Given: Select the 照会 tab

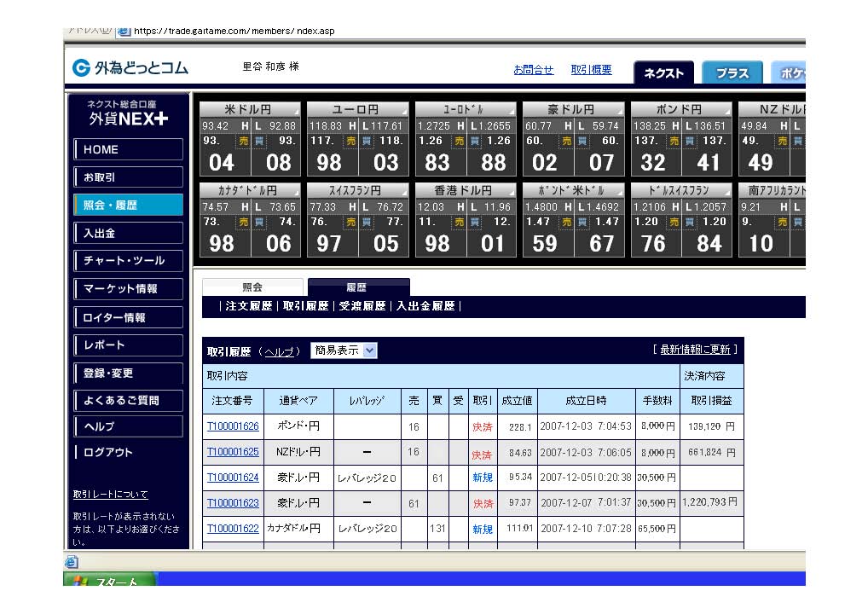Looking at the screenshot, I should coord(252,287).
